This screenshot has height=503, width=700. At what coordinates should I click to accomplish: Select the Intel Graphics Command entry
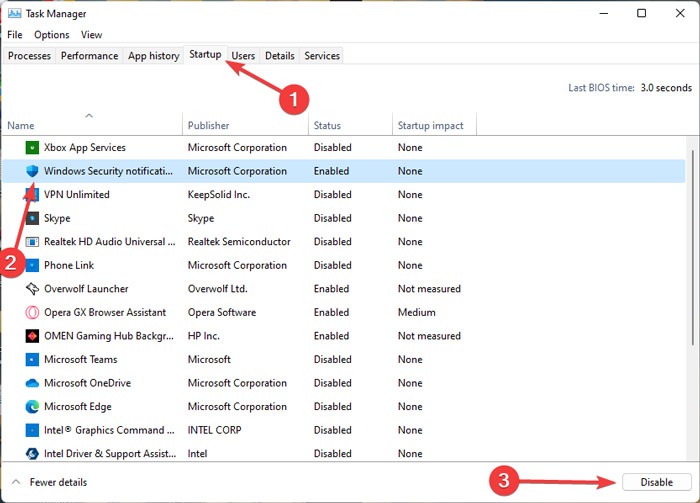(109, 430)
